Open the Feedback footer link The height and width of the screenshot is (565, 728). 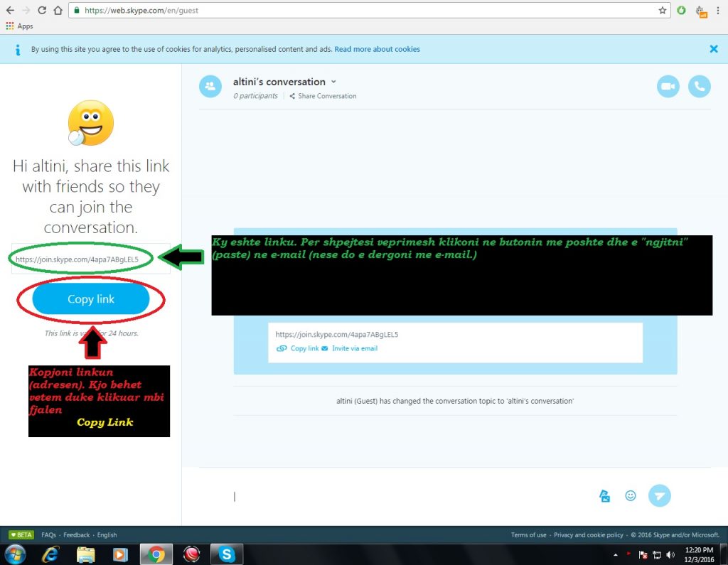(77, 535)
